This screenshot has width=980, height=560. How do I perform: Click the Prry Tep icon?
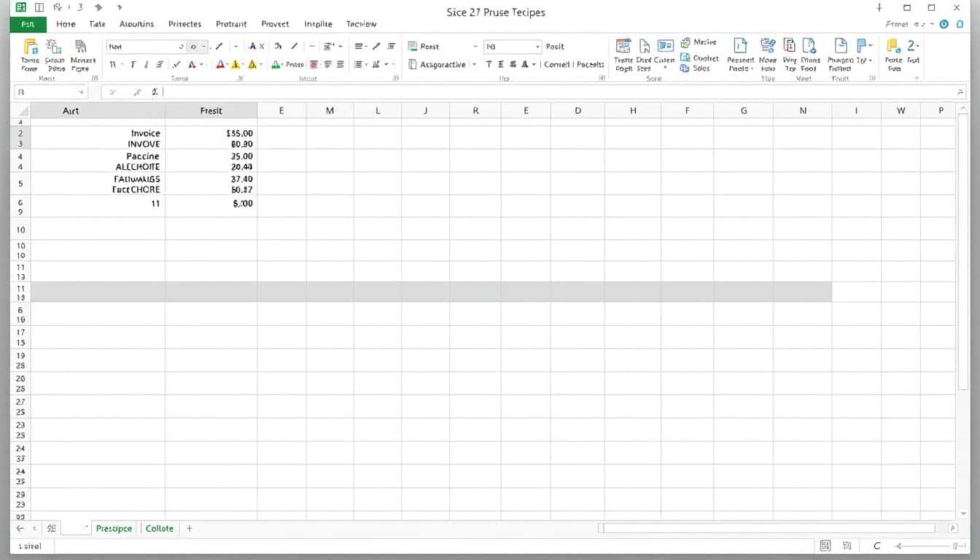coord(790,47)
